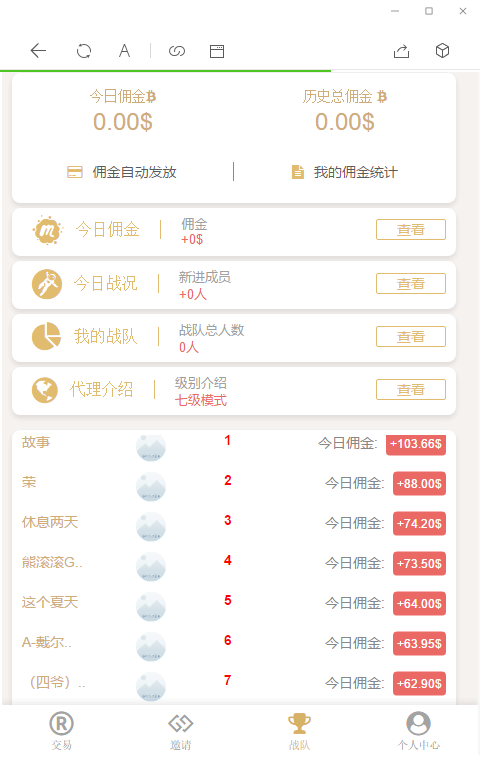Viewport: 480px width, 757px height.
Task: Go back with the left arrow icon
Action: pyautogui.click(x=38, y=51)
